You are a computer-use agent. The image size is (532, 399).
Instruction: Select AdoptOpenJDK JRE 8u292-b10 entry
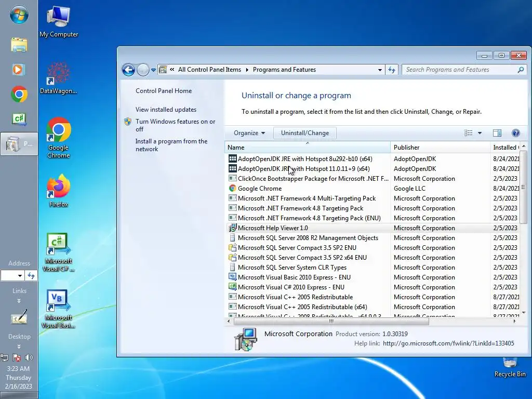[372, 159]
